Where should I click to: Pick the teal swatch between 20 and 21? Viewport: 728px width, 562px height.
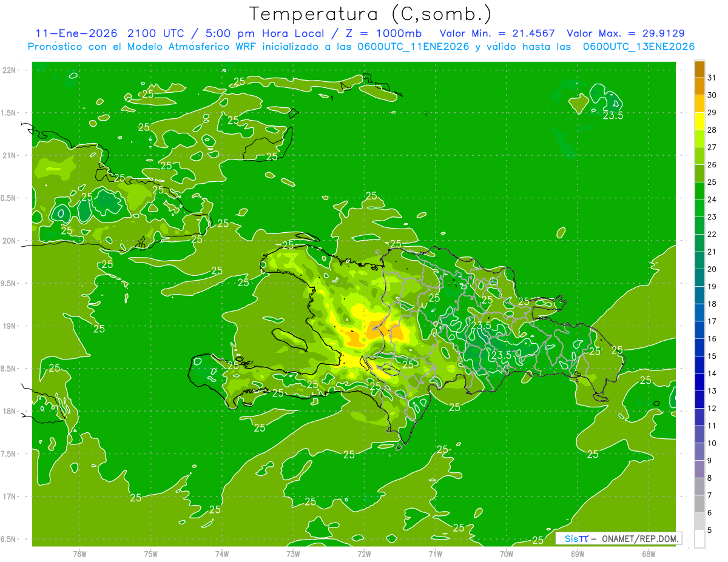pyautogui.click(x=699, y=260)
